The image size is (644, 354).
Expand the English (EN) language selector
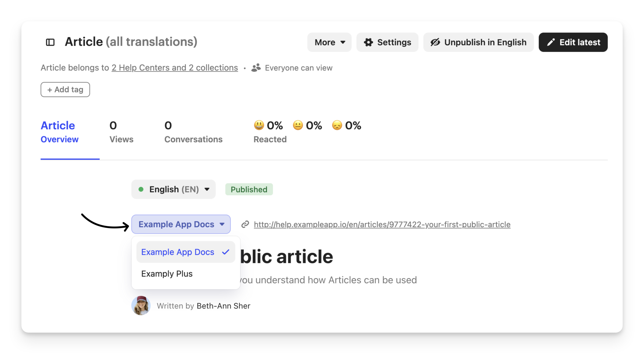coord(173,189)
